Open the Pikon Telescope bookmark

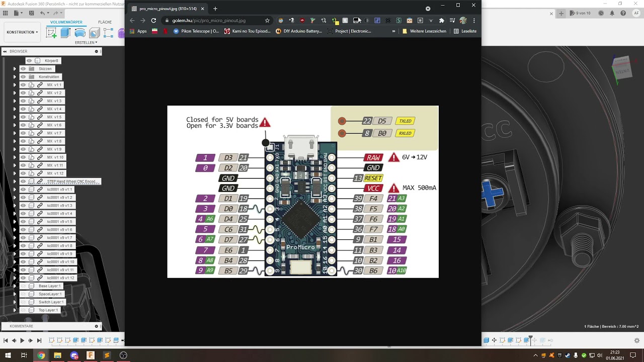(x=196, y=31)
